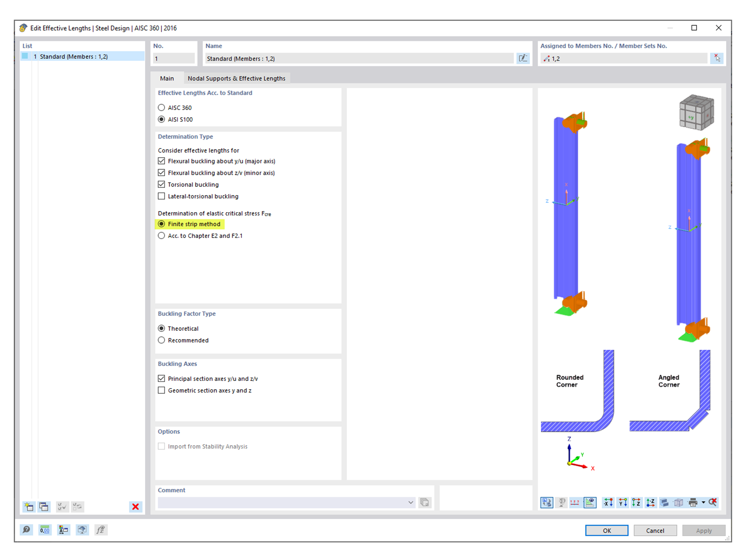Edit name using the pencil icon
Screen dimensions: 747x560
[x=523, y=58]
